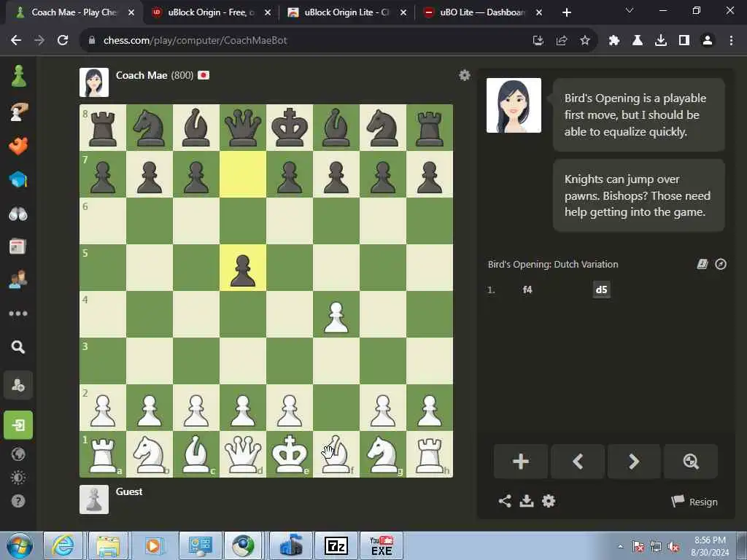Go back in browser
Screen dimensions: 747x560
click(x=16, y=41)
